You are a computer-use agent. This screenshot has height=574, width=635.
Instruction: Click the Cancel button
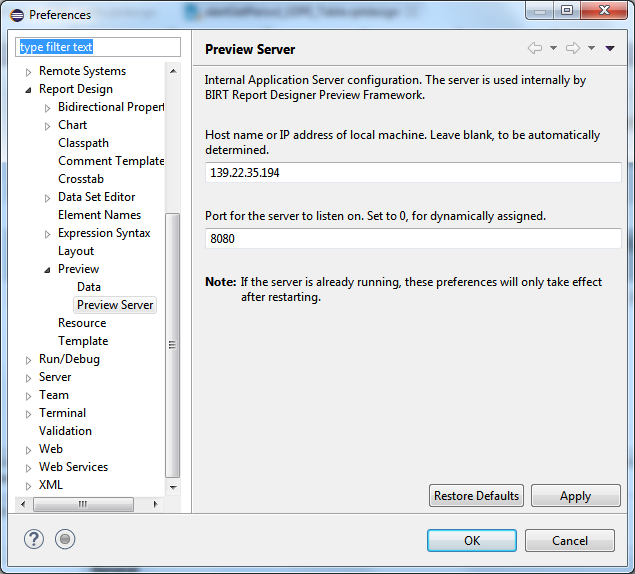[x=570, y=540]
